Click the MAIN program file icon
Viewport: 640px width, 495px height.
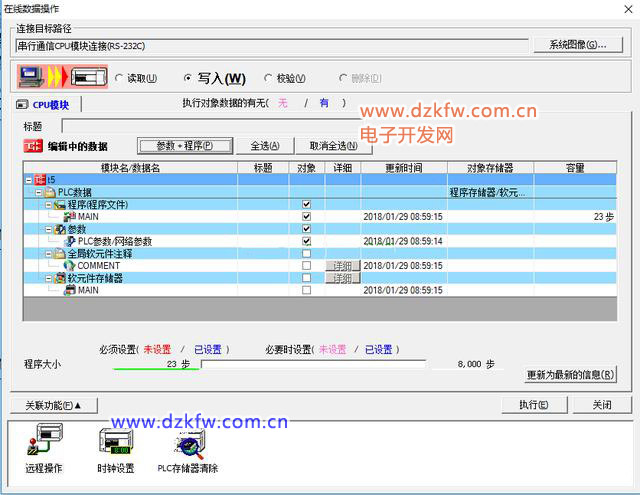(69, 216)
